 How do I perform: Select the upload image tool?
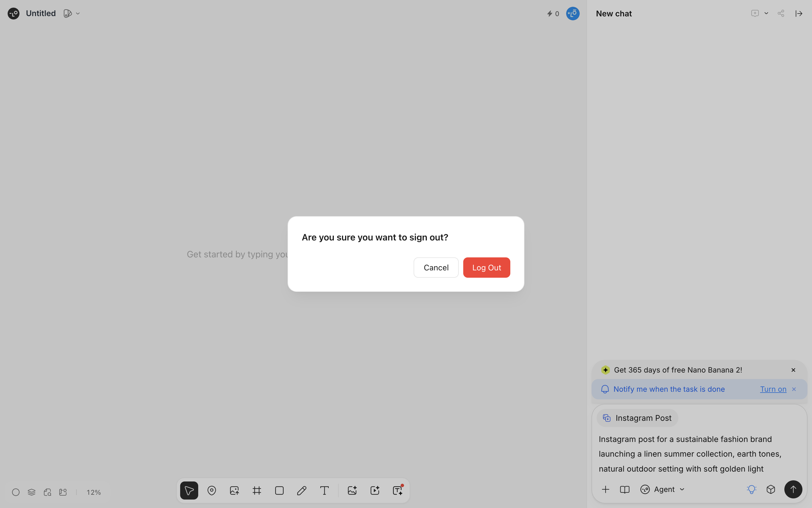click(234, 491)
